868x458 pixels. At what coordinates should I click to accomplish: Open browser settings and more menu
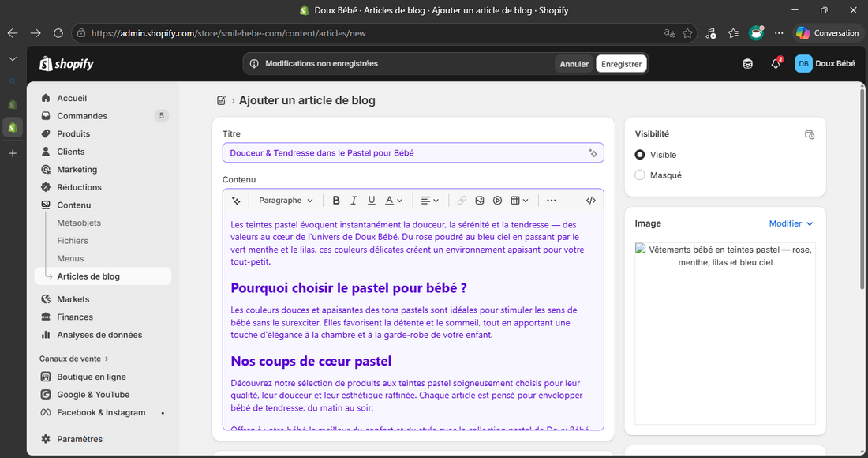[x=779, y=33]
